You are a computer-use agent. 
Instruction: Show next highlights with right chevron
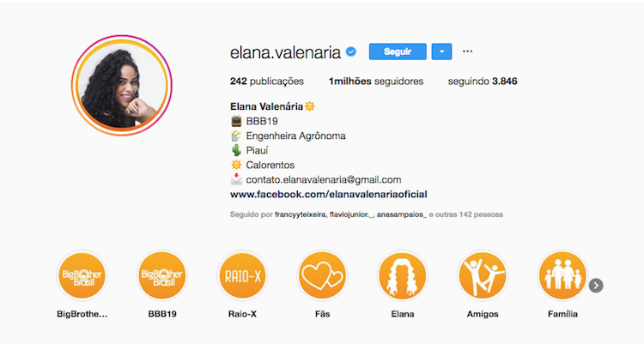point(596,286)
